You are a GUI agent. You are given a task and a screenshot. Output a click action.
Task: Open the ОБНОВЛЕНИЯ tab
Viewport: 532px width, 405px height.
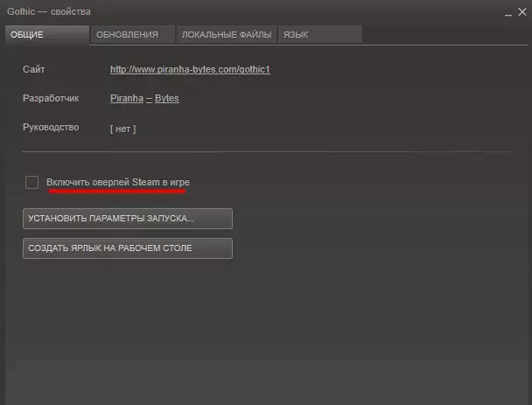pos(133,35)
